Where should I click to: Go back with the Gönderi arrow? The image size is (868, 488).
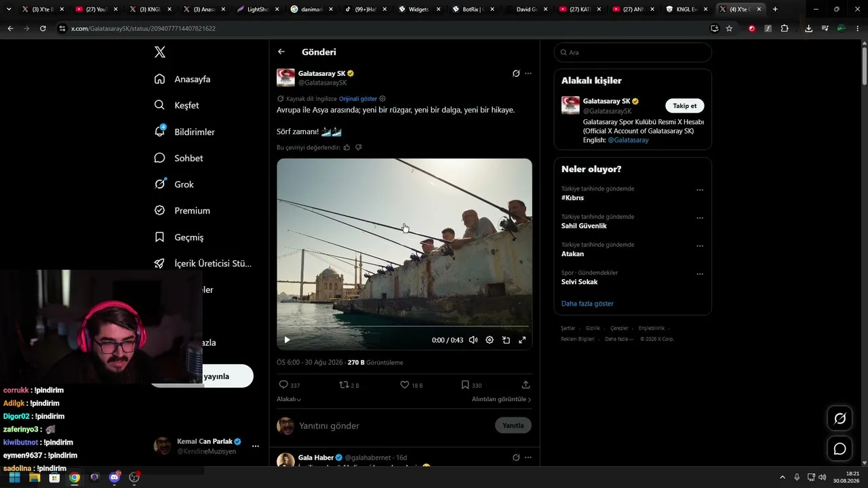[x=281, y=52]
